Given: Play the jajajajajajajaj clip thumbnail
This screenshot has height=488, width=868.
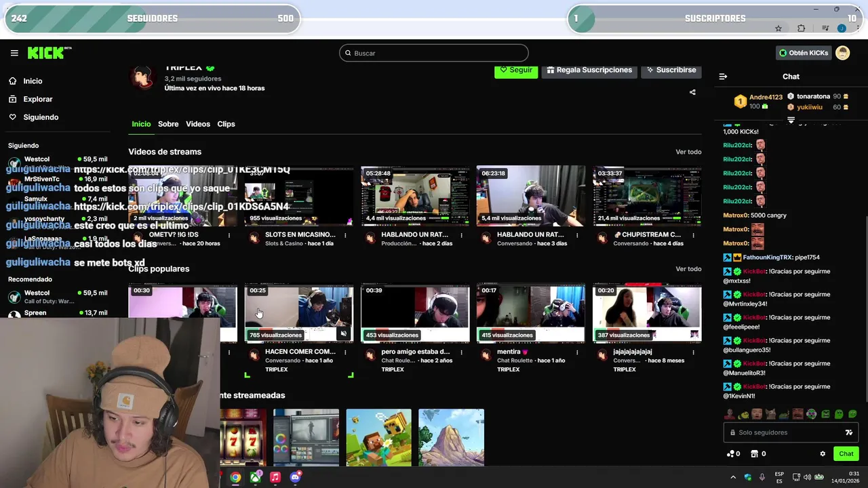Looking at the screenshot, I should click(647, 314).
